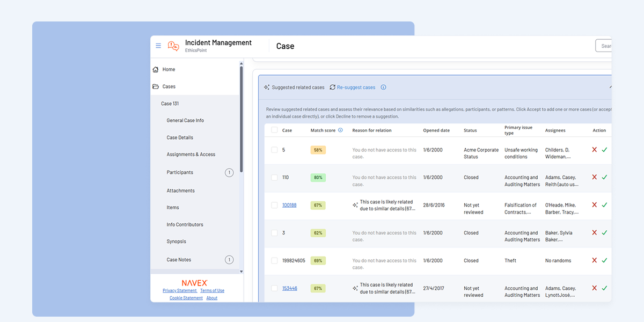Check the box for case 153446
This screenshot has width=644, height=322.
pos(274,288)
